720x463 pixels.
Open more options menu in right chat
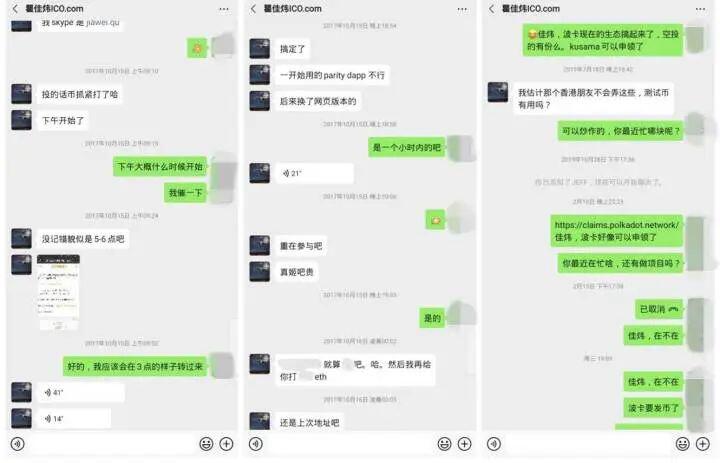[x=700, y=9]
